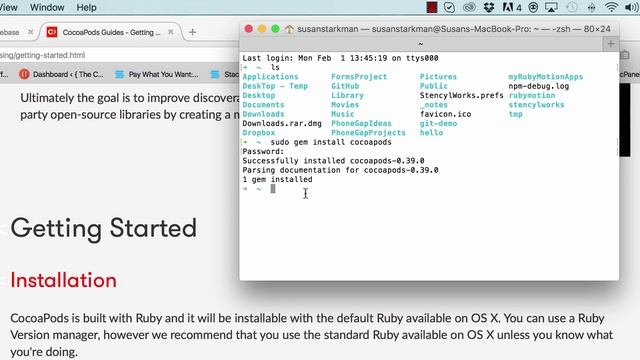Click the home folder icon in Terminal title bar
The image size is (640, 360).
289,29
